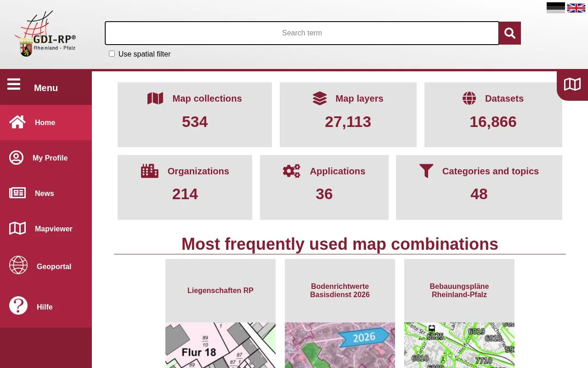Click the Datasets globe icon

tap(469, 98)
